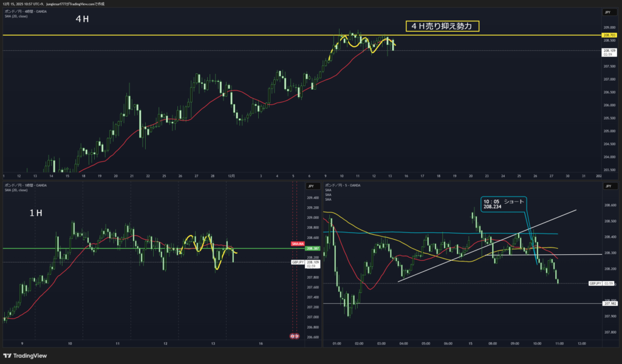
Task: Open the JPY currency selector on 1H chart
Action: (310, 187)
